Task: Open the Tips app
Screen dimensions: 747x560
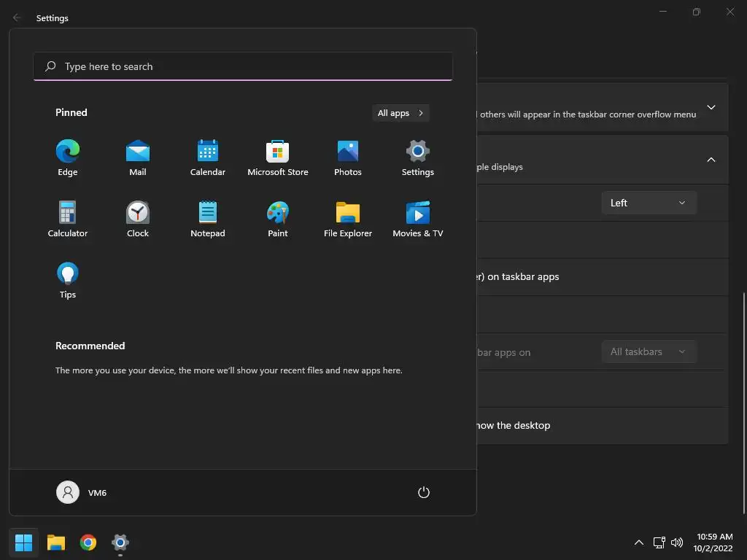Action: coord(68,281)
